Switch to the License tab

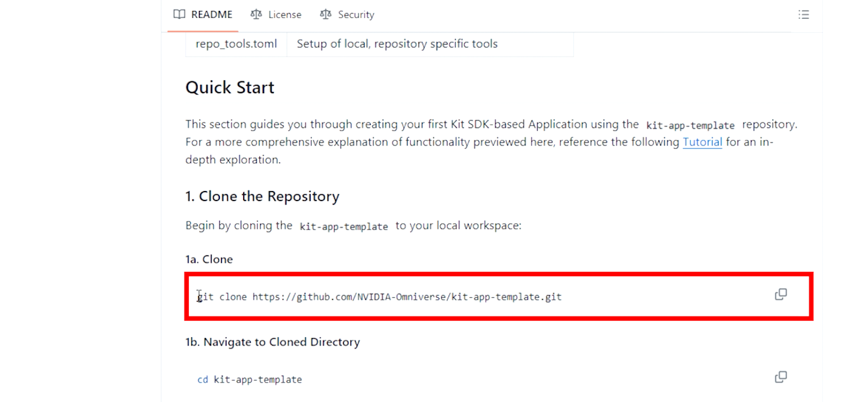[276, 15]
